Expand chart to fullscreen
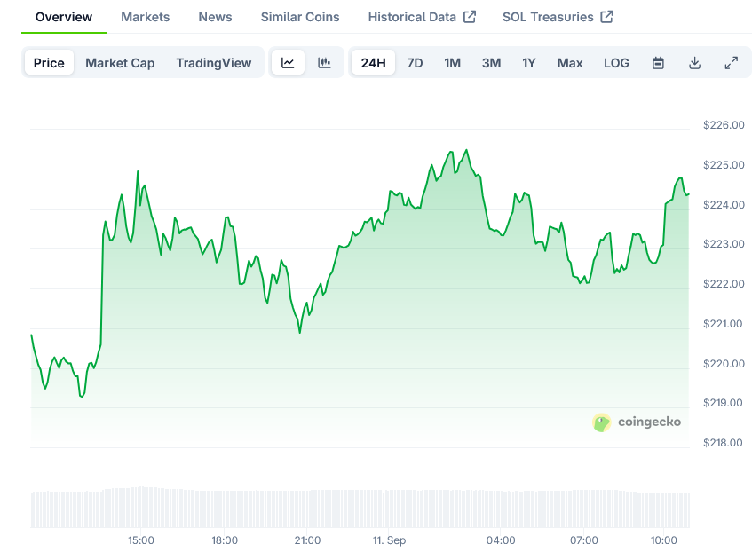 (731, 63)
